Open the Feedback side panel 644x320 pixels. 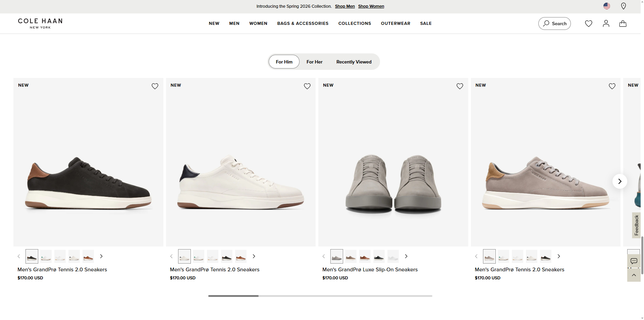636,225
